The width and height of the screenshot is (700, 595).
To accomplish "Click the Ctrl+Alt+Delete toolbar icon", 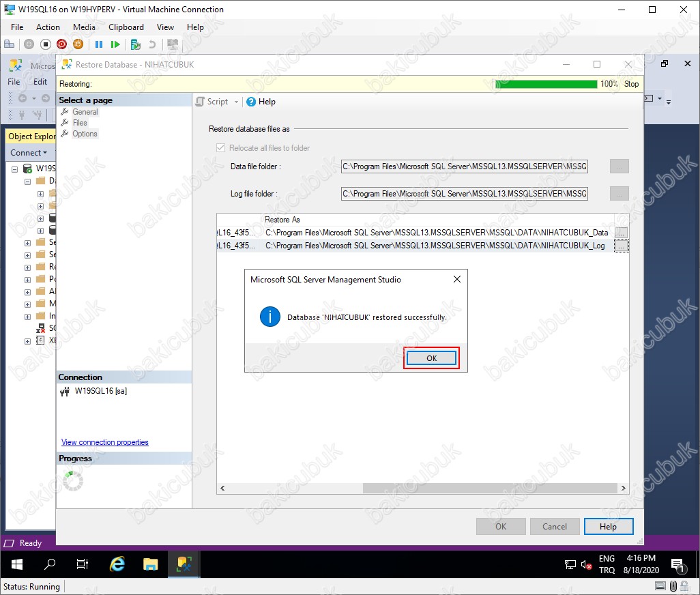I will [x=9, y=44].
